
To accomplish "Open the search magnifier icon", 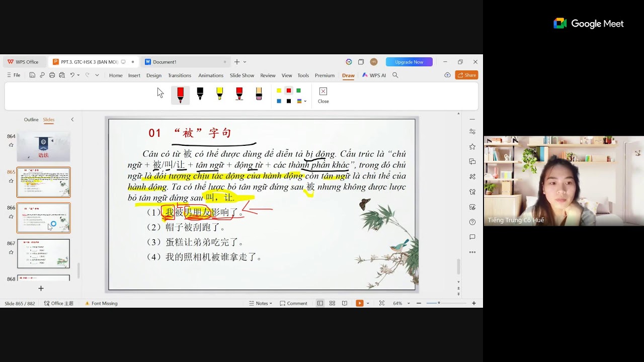I will tap(395, 75).
